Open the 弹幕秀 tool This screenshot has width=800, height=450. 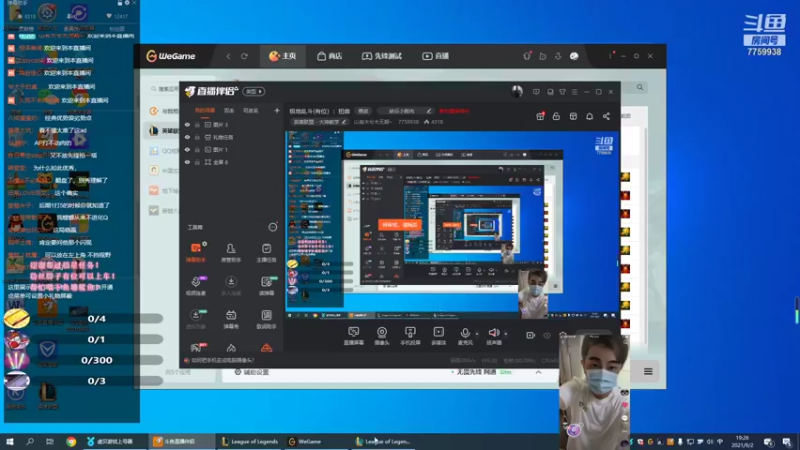pyautogui.click(x=231, y=319)
